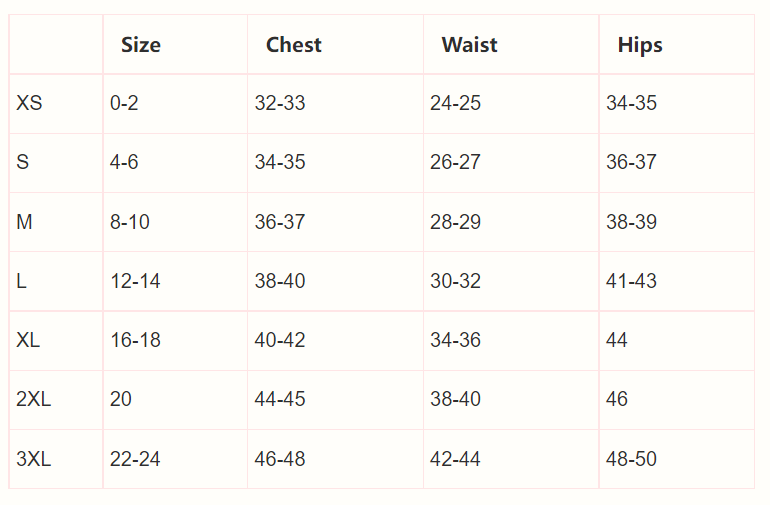This screenshot has height=505, width=770.
Task: Select hips value 48-50
Action: click(x=631, y=459)
